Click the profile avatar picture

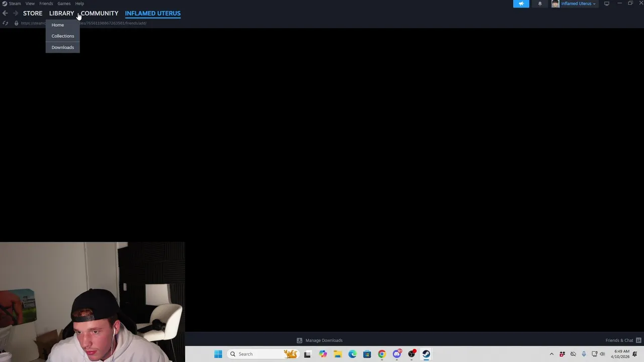(555, 4)
